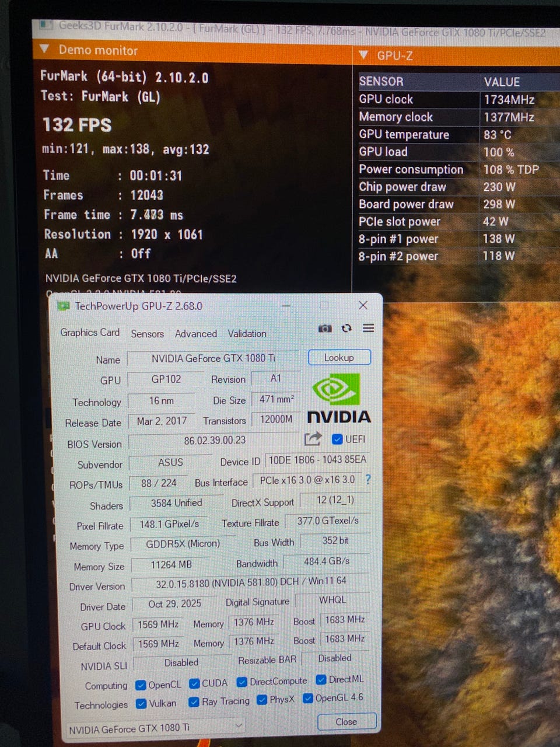Image resolution: width=560 pixels, height=747 pixels.
Task: Click the Lookup button
Action: [339, 357]
